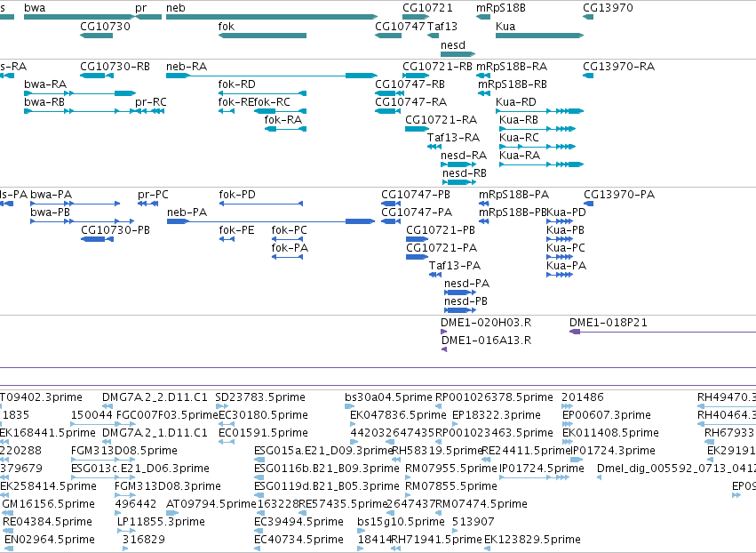This screenshot has width=756, height=553.
Task: Click the 'CG10747-RB' transcript label
Action: (410, 84)
